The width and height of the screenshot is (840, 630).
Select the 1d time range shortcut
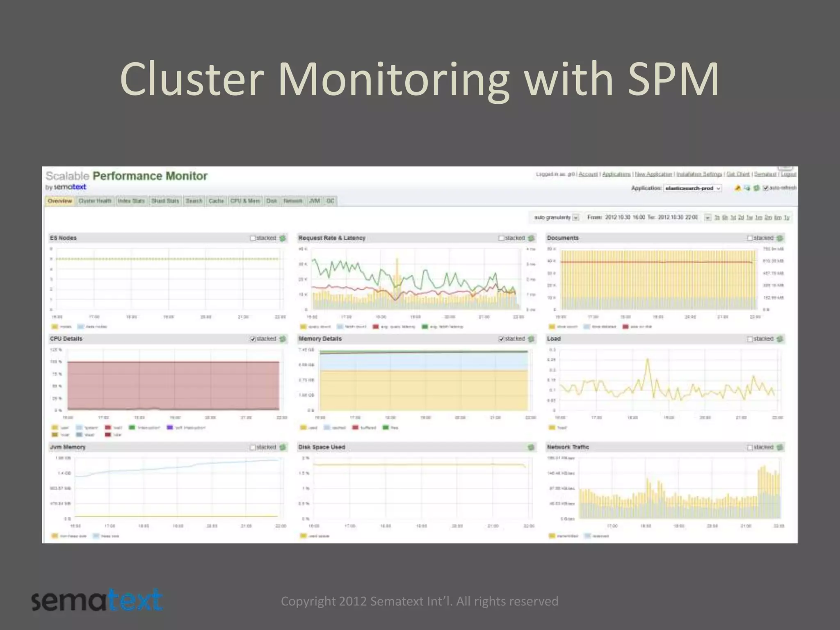[733, 218]
